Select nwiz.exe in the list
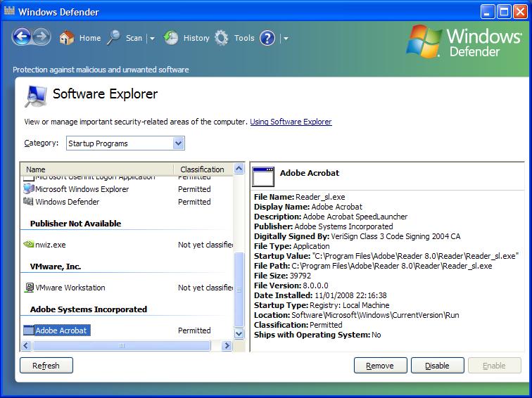Image resolution: width=532 pixels, height=398 pixels. coord(51,245)
